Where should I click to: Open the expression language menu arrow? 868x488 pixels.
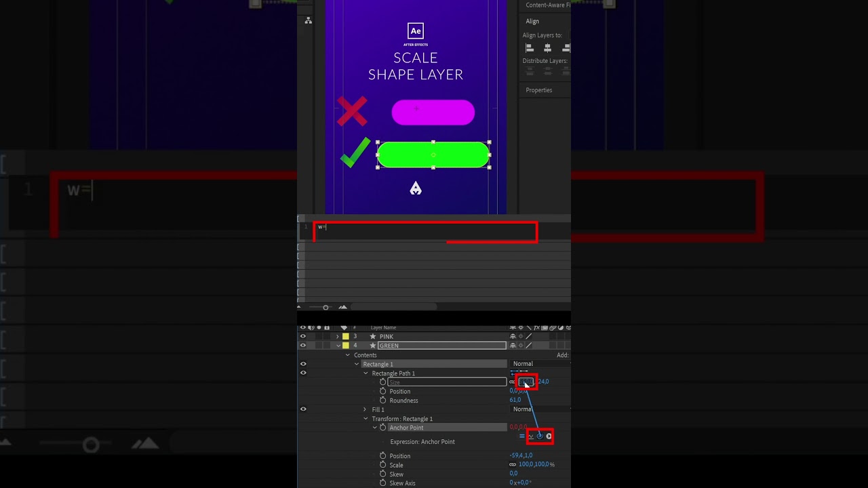coord(549,436)
